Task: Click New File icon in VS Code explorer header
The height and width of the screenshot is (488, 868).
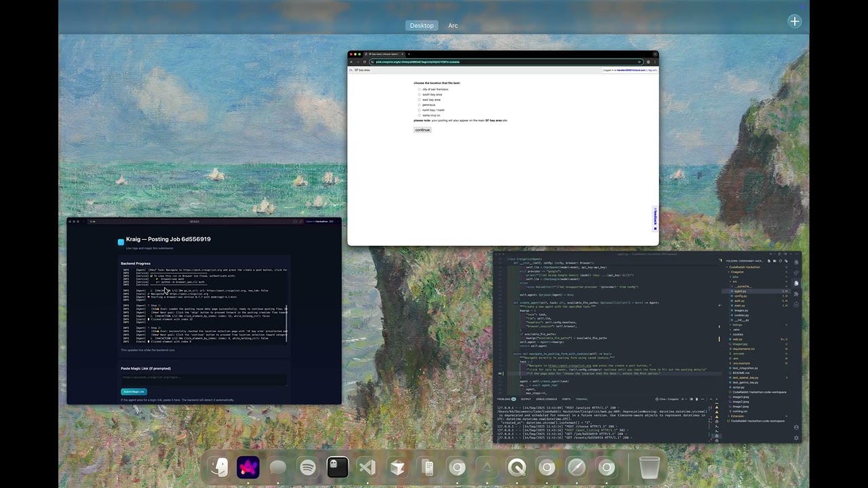Action: coord(768,261)
